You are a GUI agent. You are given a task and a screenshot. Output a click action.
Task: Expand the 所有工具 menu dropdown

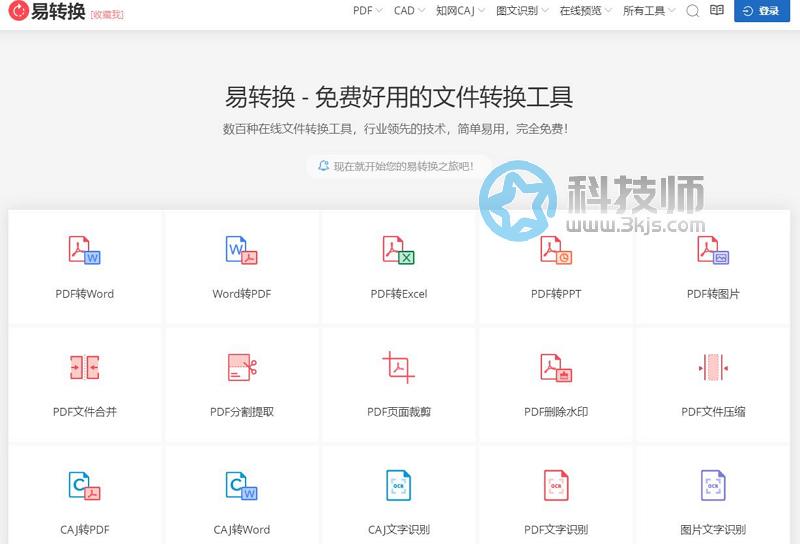(649, 11)
